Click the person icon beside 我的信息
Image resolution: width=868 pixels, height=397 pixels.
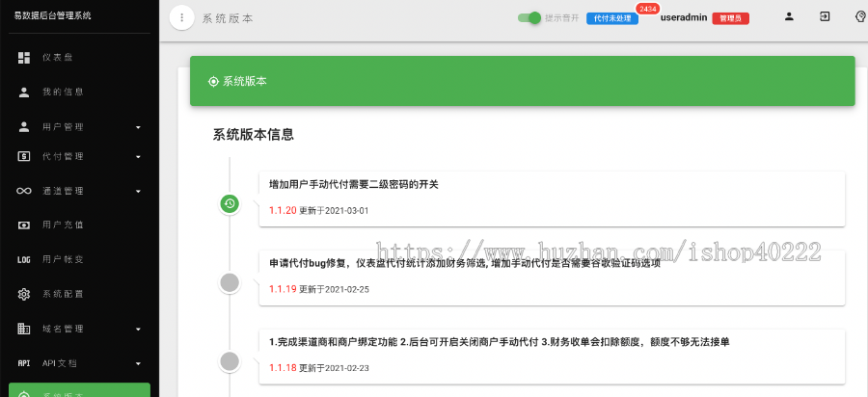pyautogui.click(x=24, y=93)
